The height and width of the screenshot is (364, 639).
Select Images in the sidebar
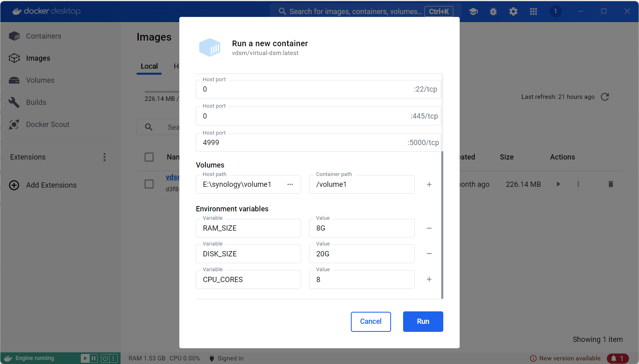(38, 58)
